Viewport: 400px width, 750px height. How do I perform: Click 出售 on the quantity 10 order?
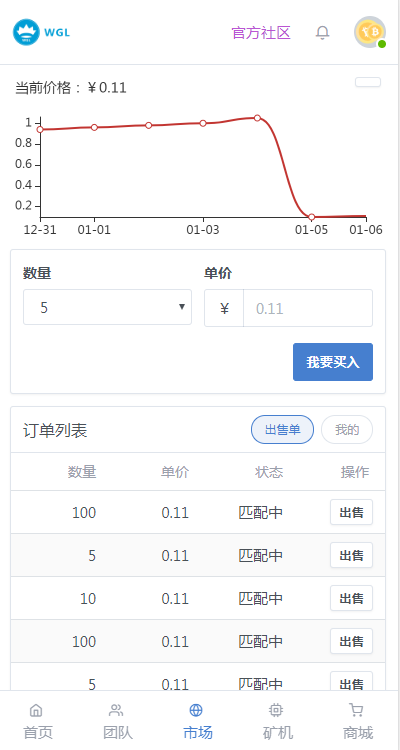point(351,598)
